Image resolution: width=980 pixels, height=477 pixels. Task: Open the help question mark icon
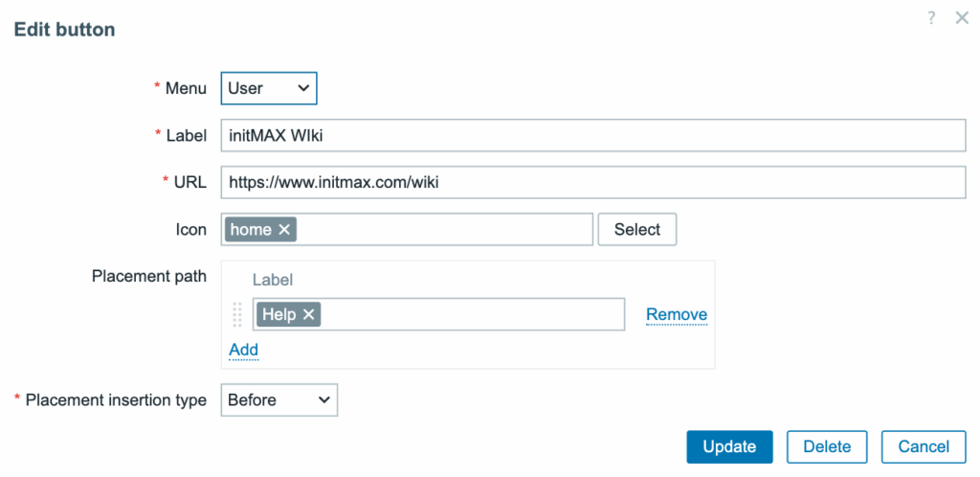click(931, 18)
